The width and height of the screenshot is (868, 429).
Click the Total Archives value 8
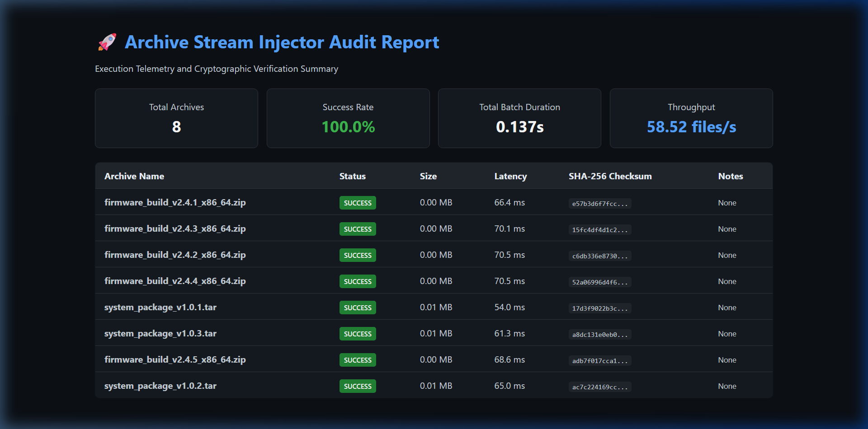point(176,127)
